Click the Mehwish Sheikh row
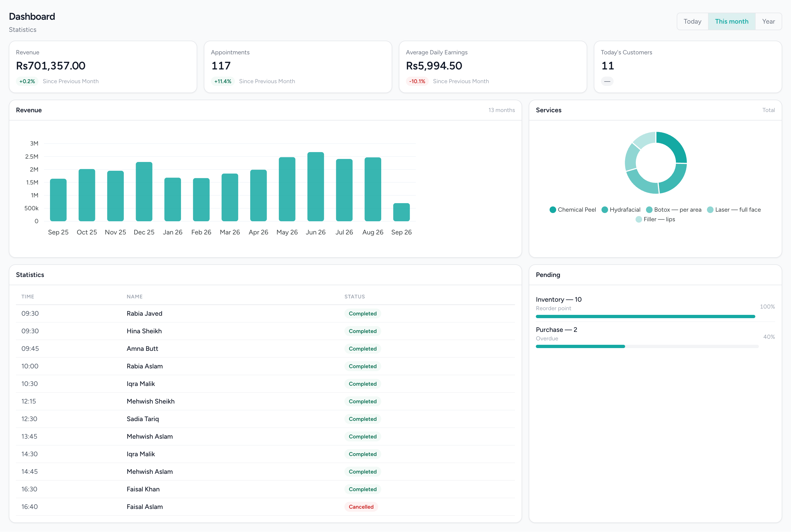791x532 pixels. click(265, 401)
